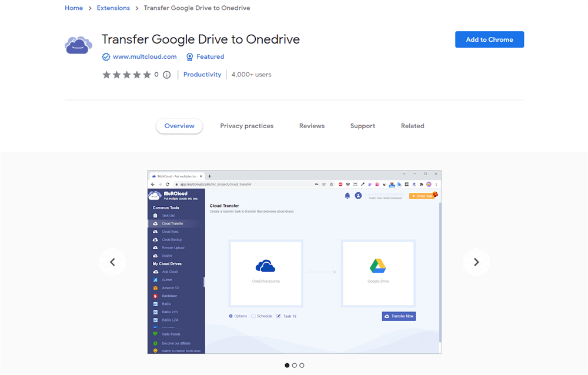Select the first carousel dot
This screenshot has height=375, width=588.
pyautogui.click(x=287, y=365)
